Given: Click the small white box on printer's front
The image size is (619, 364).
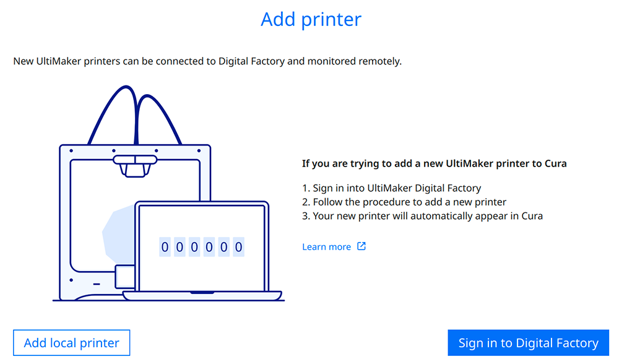Looking at the screenshot, I should [x=125, y=277].
